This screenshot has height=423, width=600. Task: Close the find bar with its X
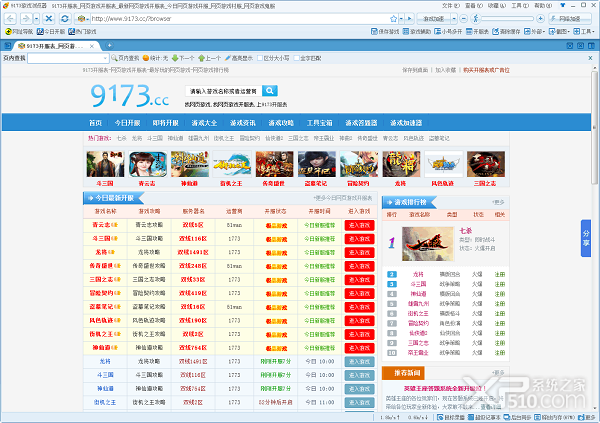(x=590, y=58)
